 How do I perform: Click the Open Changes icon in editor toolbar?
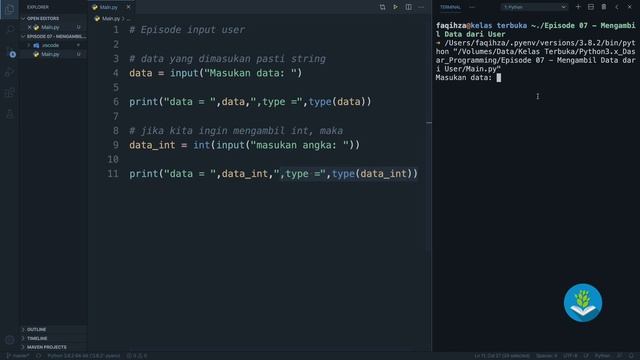click(x=382, y=7)
